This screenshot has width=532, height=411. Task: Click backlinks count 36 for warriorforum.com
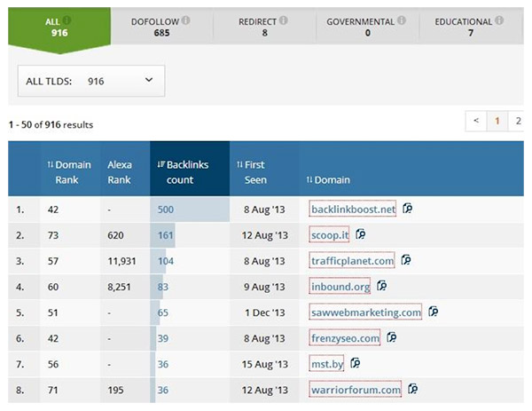(163, 390)
